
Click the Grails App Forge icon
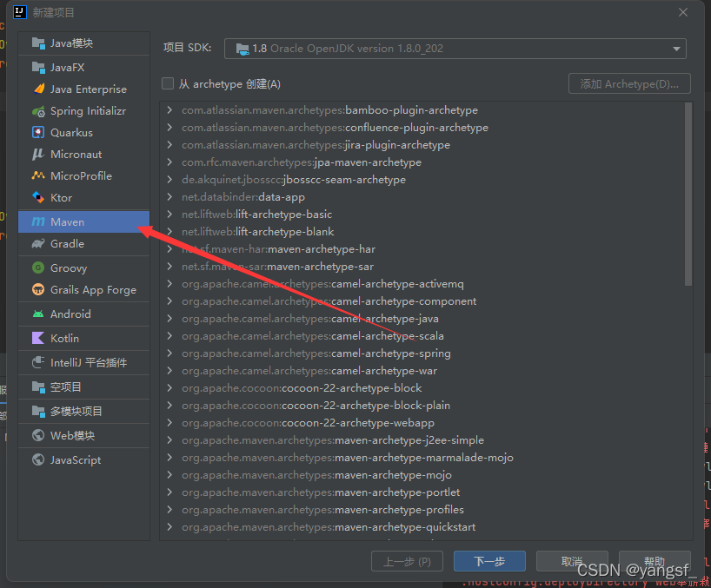38,289
